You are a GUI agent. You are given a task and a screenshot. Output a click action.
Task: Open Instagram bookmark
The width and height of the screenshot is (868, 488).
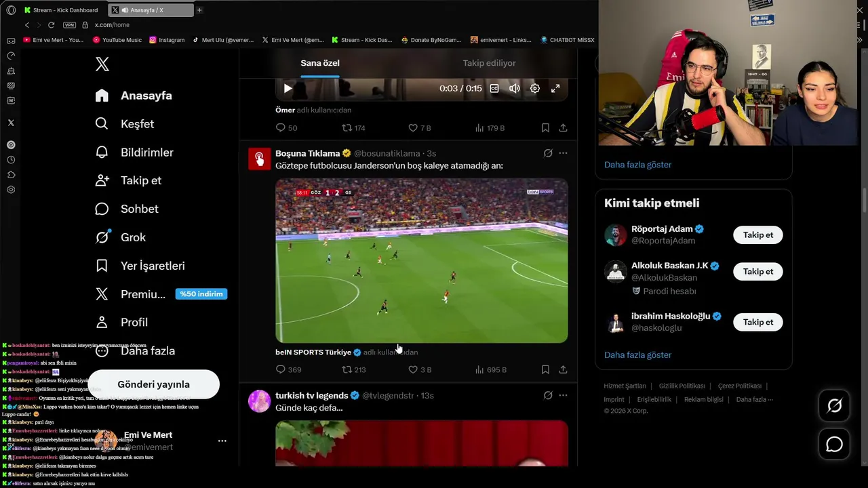click(x=167, y=40)
